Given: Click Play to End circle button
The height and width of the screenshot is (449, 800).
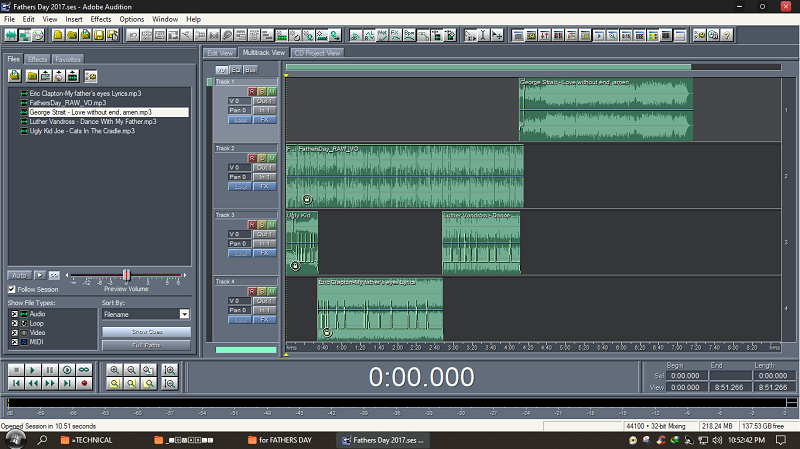Looking at the screenshot, I should coord(67,370).
